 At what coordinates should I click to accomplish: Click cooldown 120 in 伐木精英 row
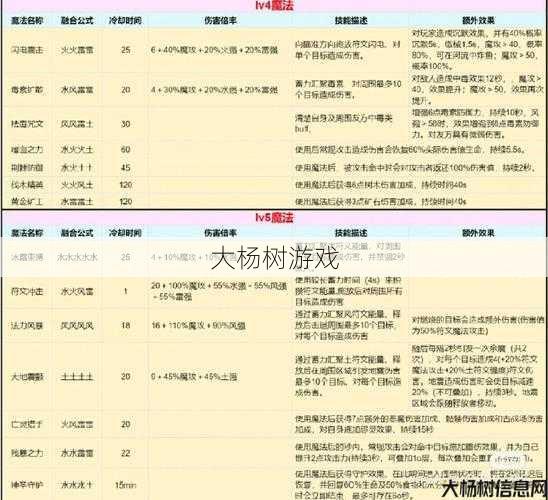[x=125, y=184]
